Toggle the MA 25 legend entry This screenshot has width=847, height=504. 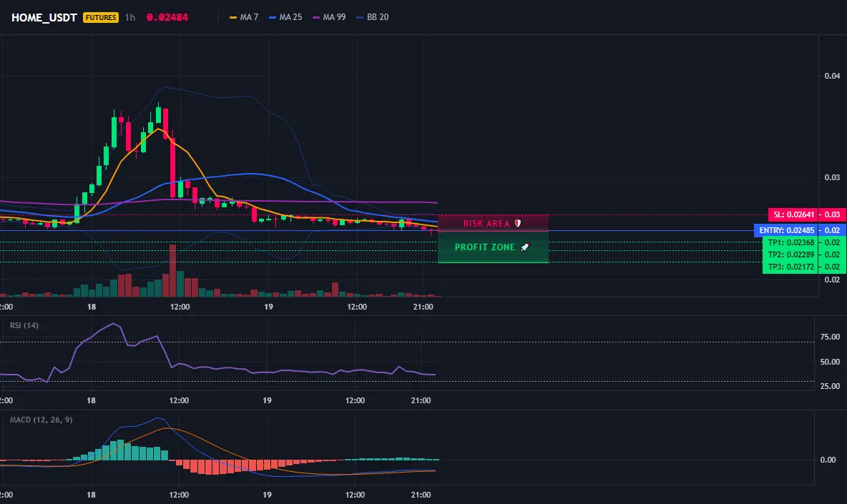[x=285, y=17]
